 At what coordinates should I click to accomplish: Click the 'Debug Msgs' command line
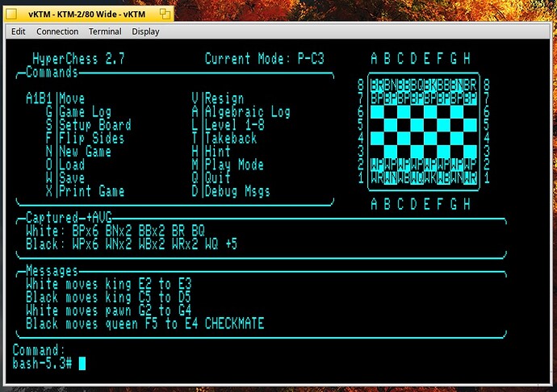point(231,191)
